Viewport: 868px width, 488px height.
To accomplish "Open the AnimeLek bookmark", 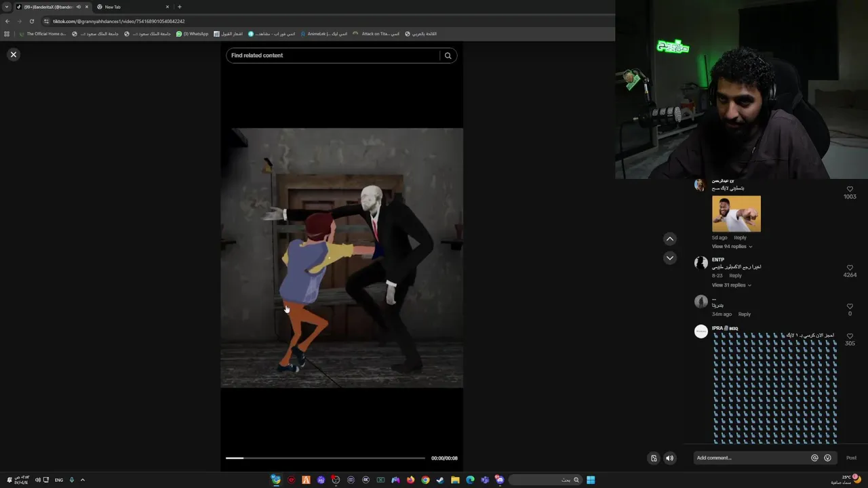I will pos(323,34).
